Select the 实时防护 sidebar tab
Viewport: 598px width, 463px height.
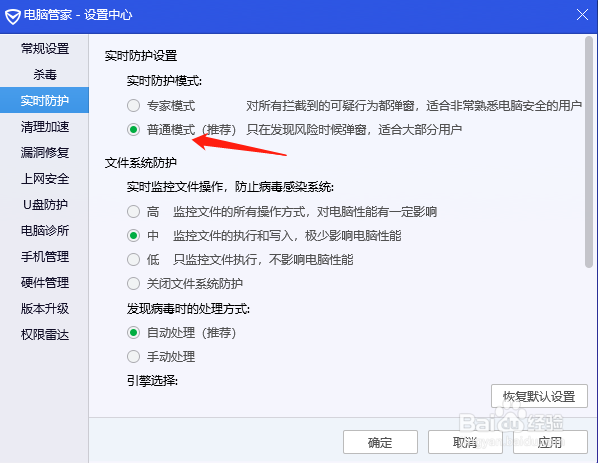[45, 100]
